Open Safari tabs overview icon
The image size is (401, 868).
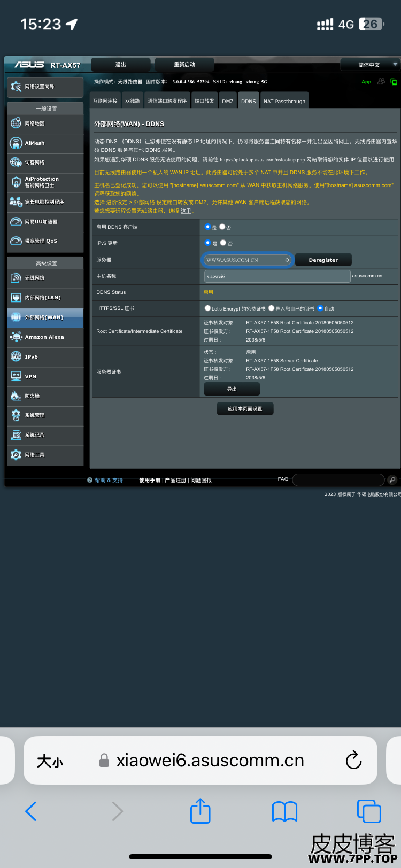pyautogui.click(x=369, y=811)
